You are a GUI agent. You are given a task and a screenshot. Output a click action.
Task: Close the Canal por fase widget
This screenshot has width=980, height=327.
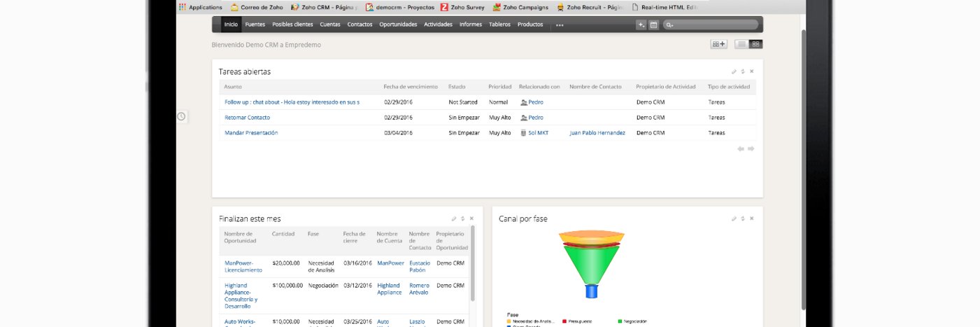752,218
